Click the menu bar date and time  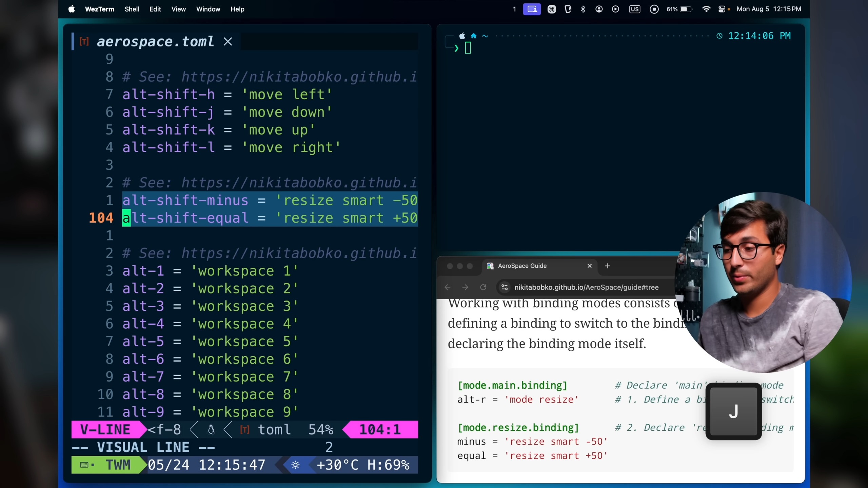769,9
